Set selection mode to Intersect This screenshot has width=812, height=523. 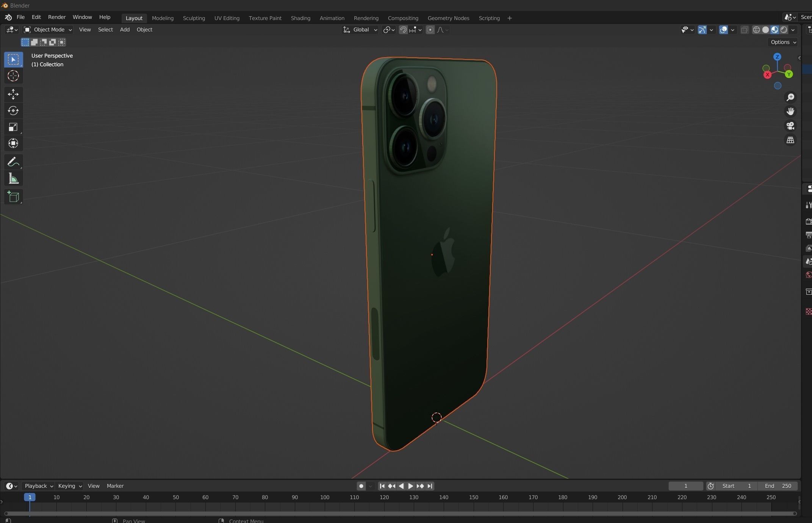tap(61, 42)
